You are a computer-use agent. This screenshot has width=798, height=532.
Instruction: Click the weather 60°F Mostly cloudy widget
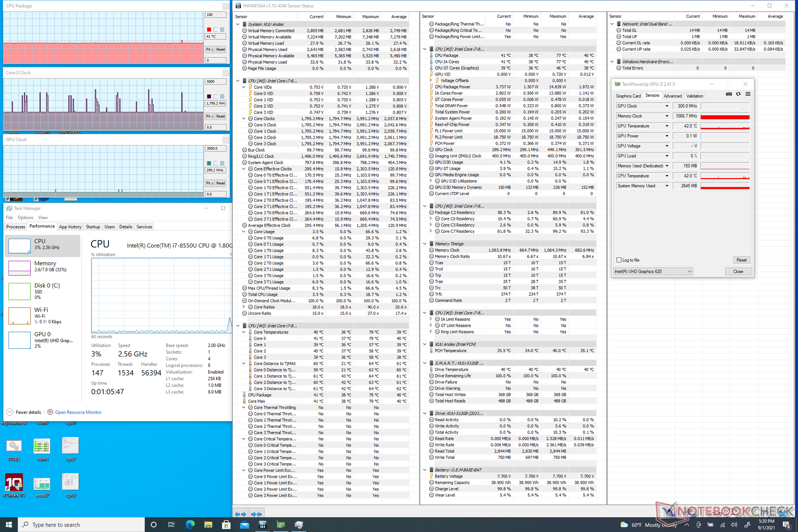tap(648, 524)
